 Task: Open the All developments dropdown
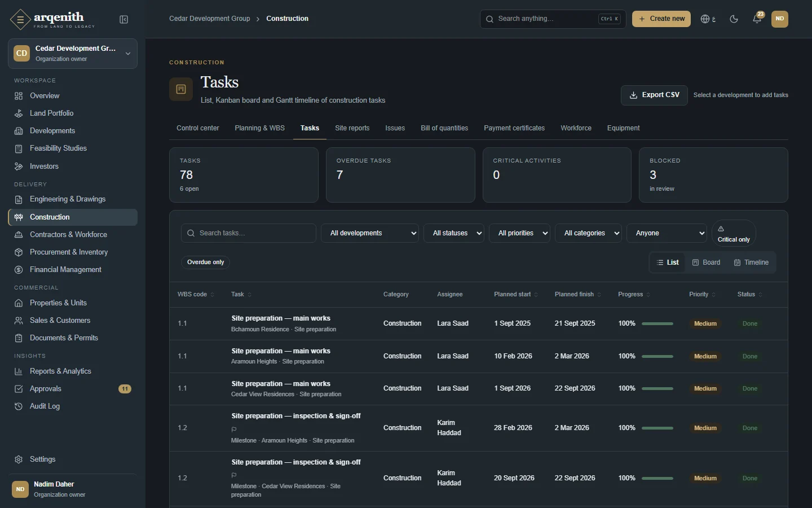(370, 233)
